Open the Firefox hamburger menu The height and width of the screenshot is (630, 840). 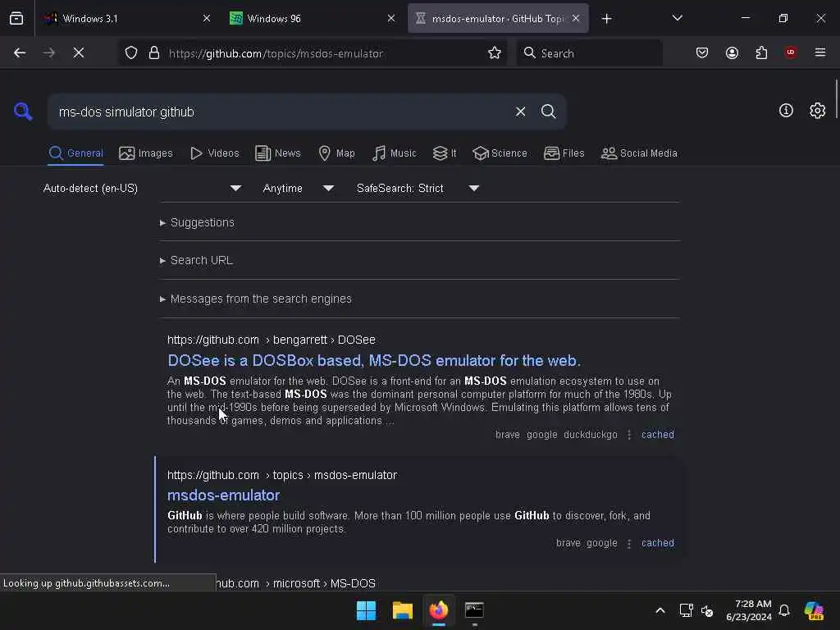pos(820,52)
